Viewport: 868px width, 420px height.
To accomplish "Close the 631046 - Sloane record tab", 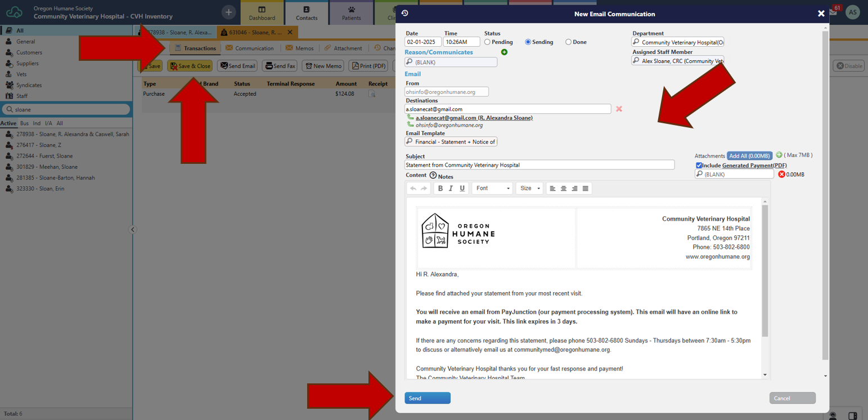I will coord(290,33).
